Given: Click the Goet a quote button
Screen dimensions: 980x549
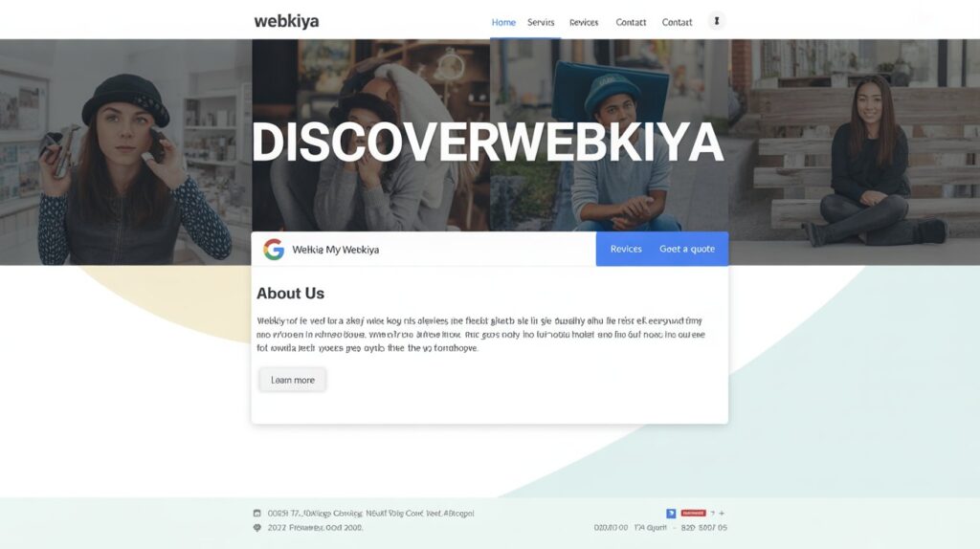Looking at the screenshot, I should point(687,249).
